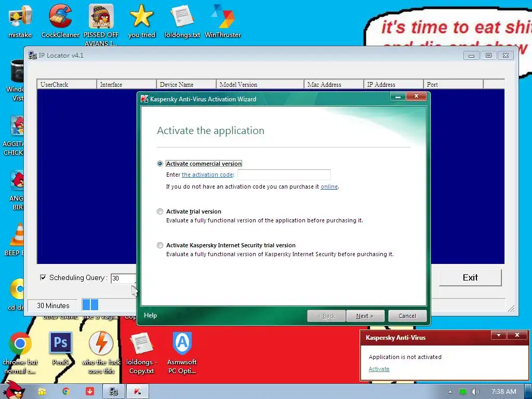Open the red download arrow taskbar icon
The image size is (532, 399).
pyautogui.click(x=89, y=392)
